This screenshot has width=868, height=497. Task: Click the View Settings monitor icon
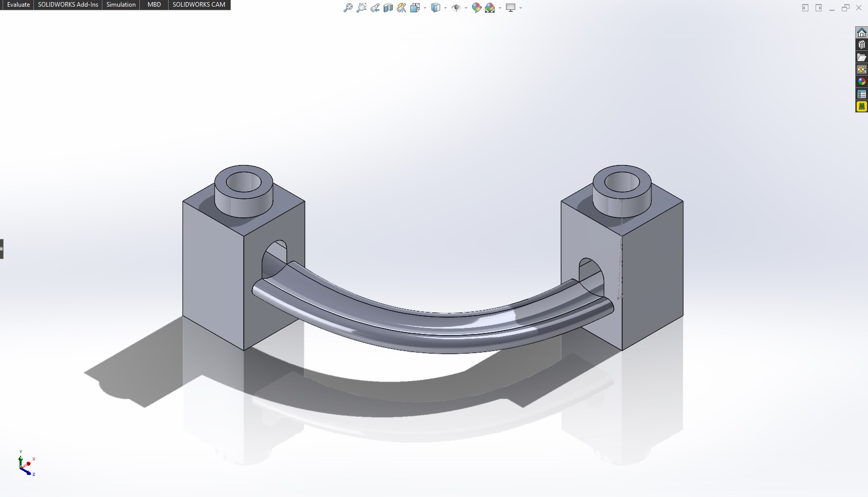[x=511, y=8]
